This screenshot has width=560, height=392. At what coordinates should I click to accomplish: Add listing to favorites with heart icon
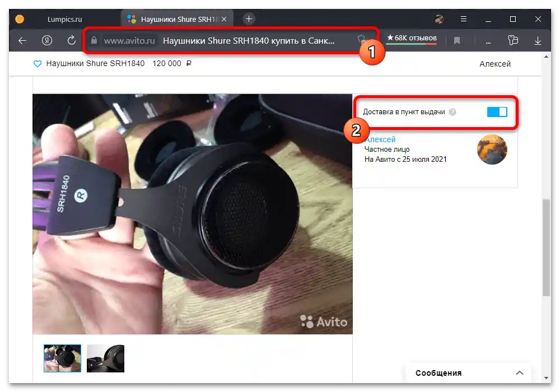pos(38,63)
